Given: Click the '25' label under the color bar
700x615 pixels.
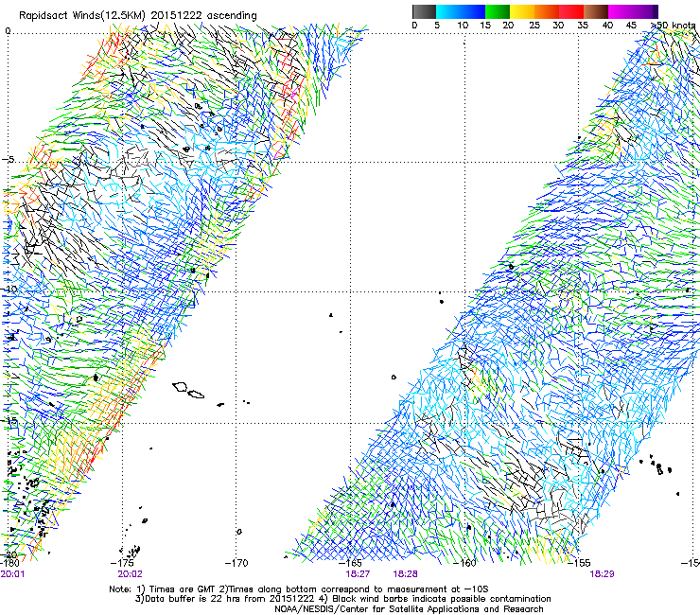Looking at the screenshot, I should pos(534,25).
